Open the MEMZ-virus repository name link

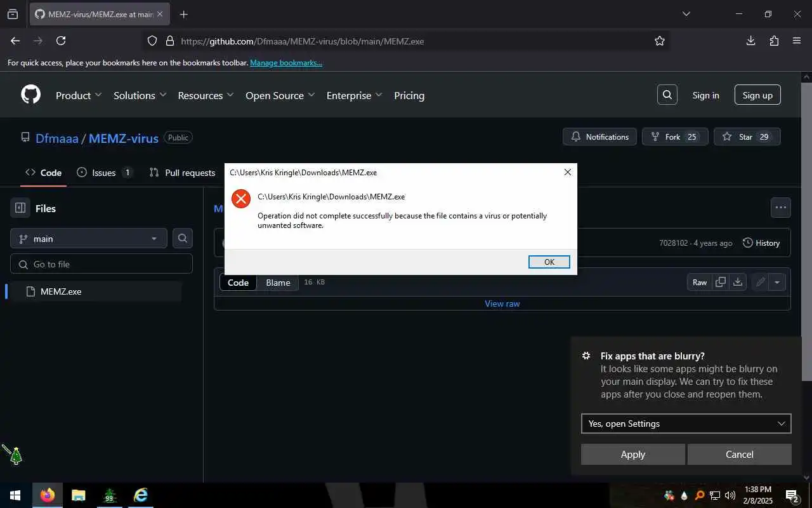[x=124, y=138]
